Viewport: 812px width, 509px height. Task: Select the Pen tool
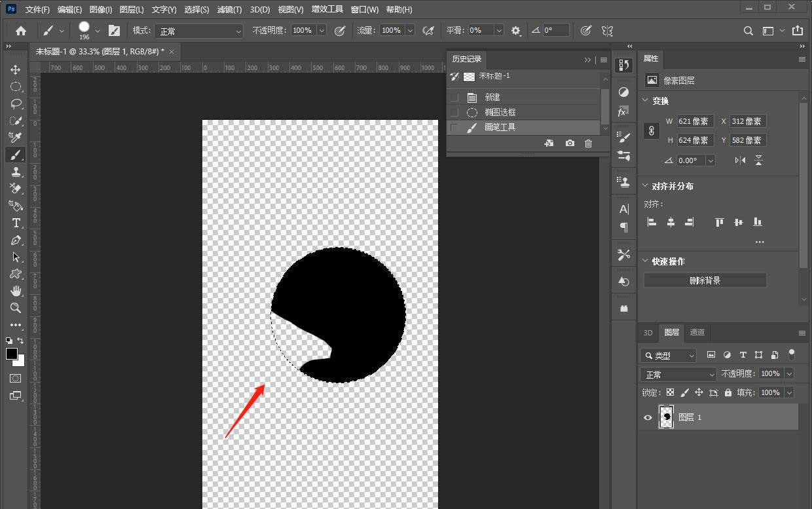pos(16,240)
